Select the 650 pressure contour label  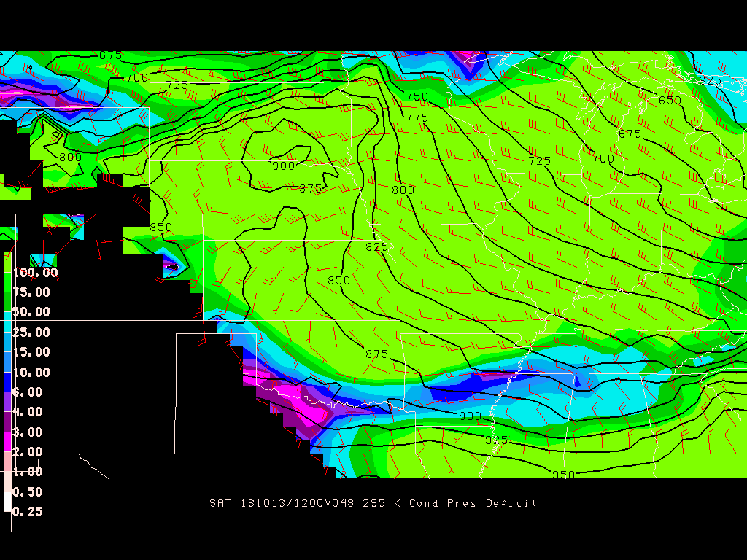click(670, 101)
